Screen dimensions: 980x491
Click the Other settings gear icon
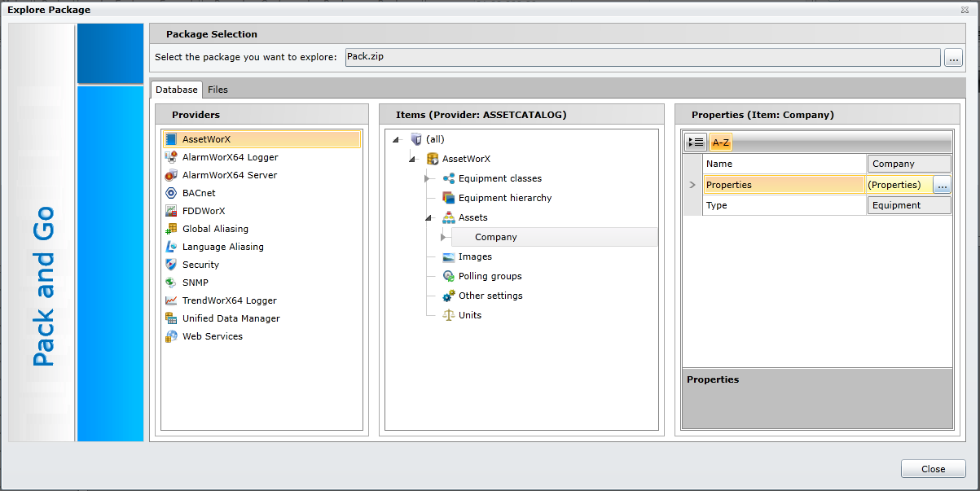point(448,296)
